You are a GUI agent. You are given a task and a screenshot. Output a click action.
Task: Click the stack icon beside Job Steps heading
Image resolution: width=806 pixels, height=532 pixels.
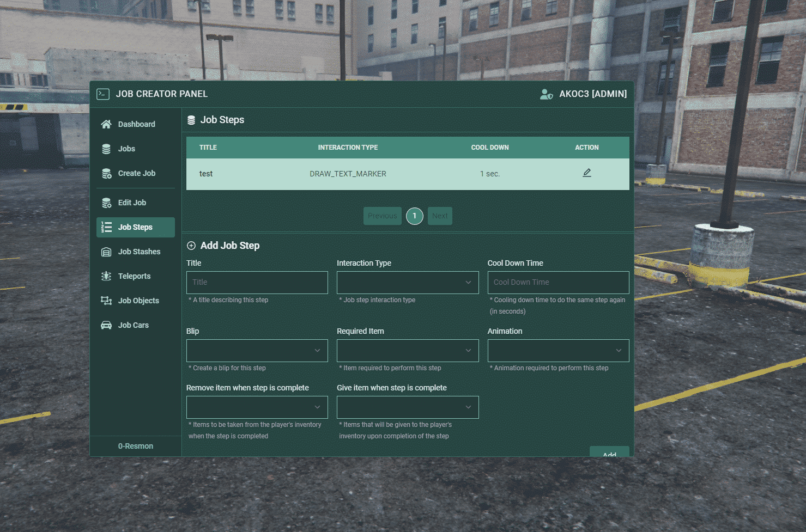click(x=191, y=120)
